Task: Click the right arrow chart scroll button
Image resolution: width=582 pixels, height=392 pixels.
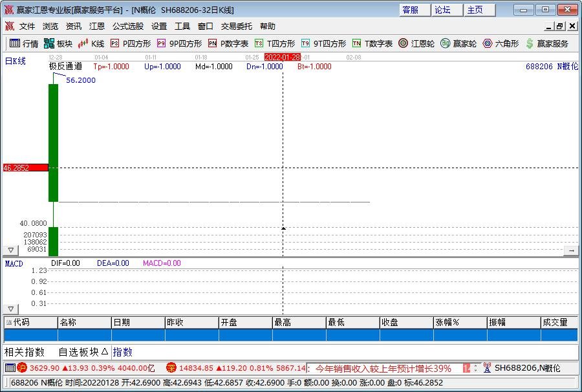Action: 571,250
